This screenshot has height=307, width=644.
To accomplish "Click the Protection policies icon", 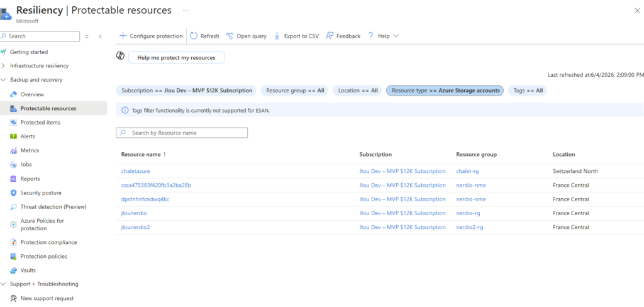I will click(x=13, y=257).
